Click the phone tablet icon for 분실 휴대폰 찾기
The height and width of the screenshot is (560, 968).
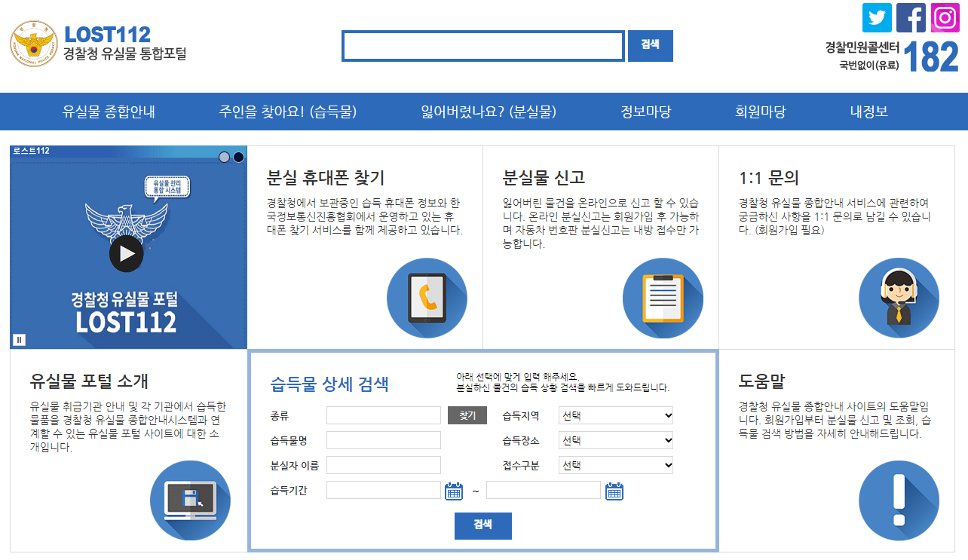427,298
